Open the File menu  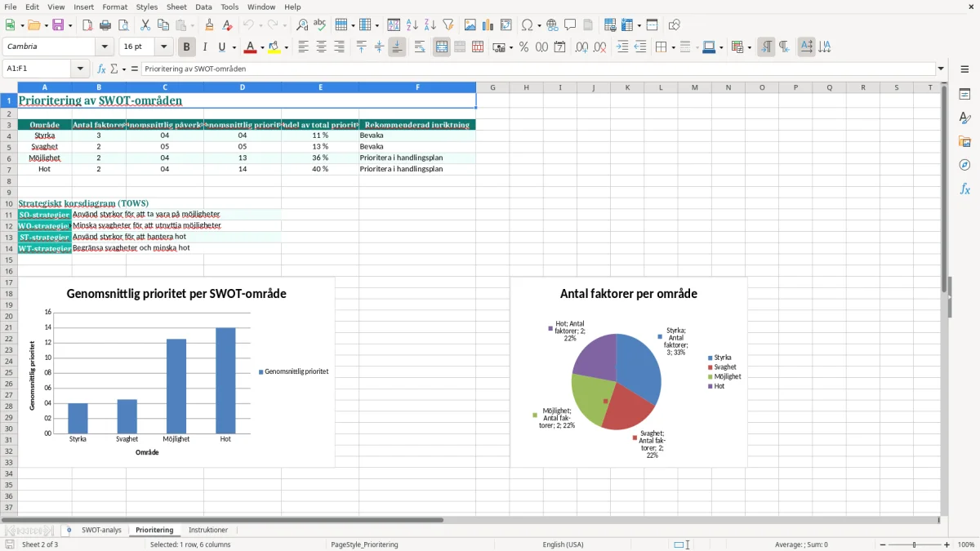[10, 7]
